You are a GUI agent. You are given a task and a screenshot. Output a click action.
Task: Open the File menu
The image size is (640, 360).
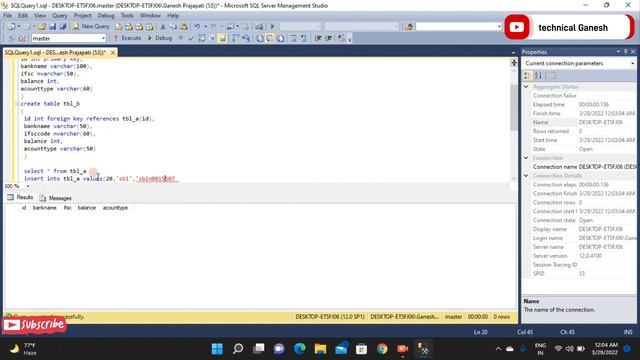pyautogui.click(x=8, y=16)
